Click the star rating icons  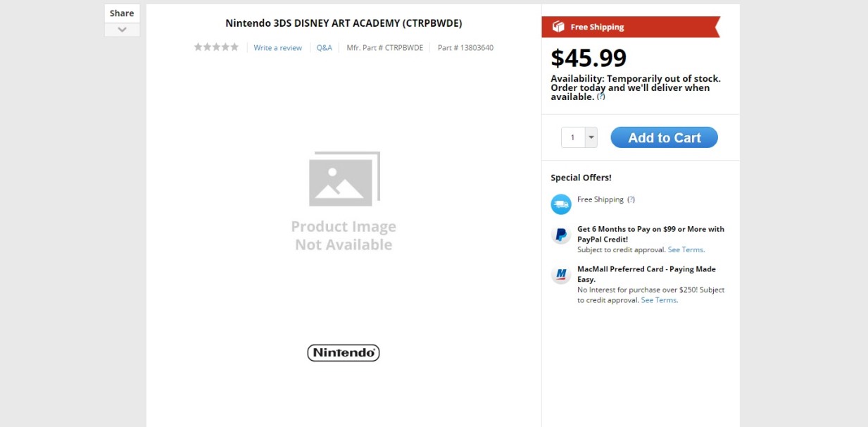[x=216, y=47]
